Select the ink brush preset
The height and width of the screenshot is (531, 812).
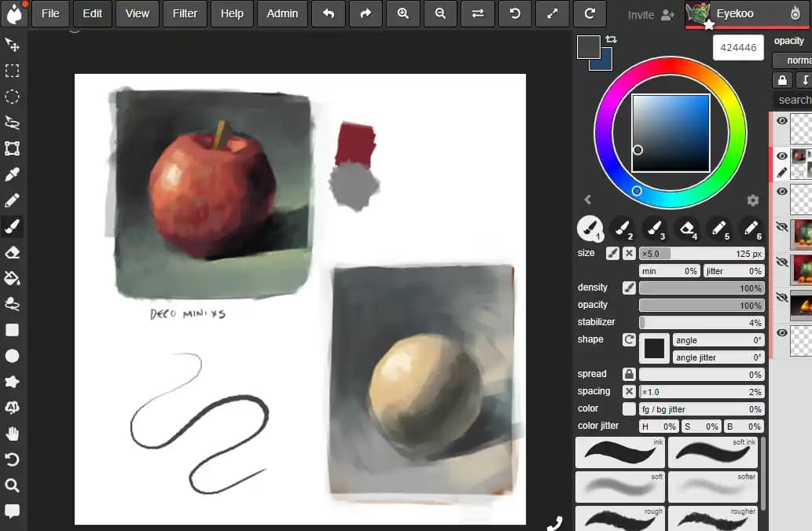tap(620, 452)
